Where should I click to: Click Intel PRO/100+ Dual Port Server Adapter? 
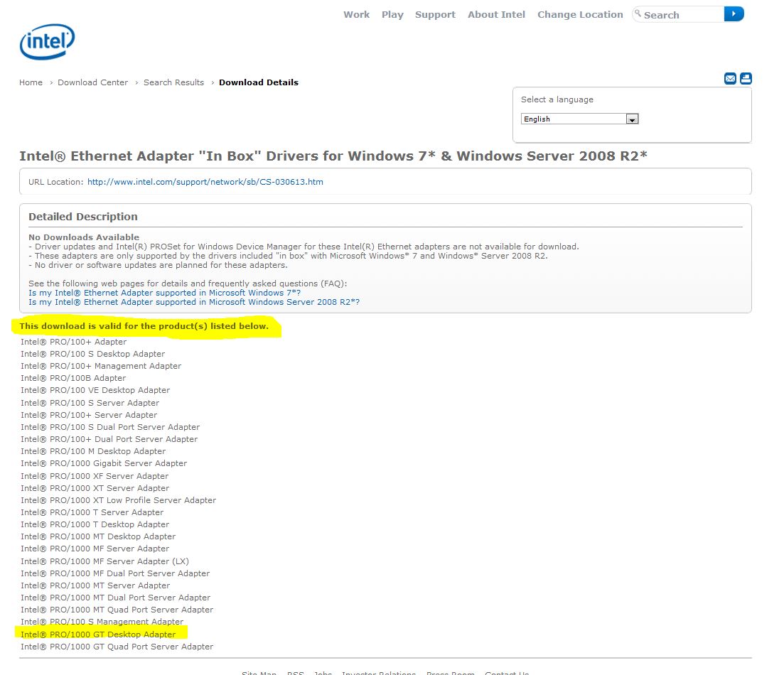(109, 439)
